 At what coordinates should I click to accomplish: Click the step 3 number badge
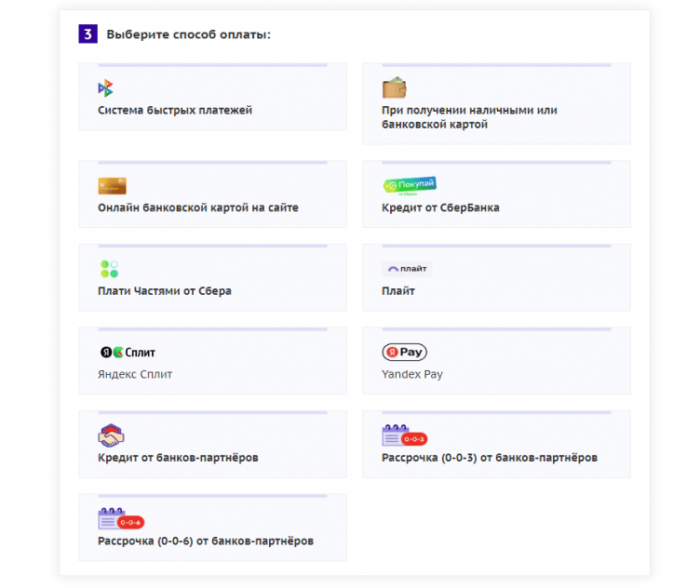click(x=87, y=34)
